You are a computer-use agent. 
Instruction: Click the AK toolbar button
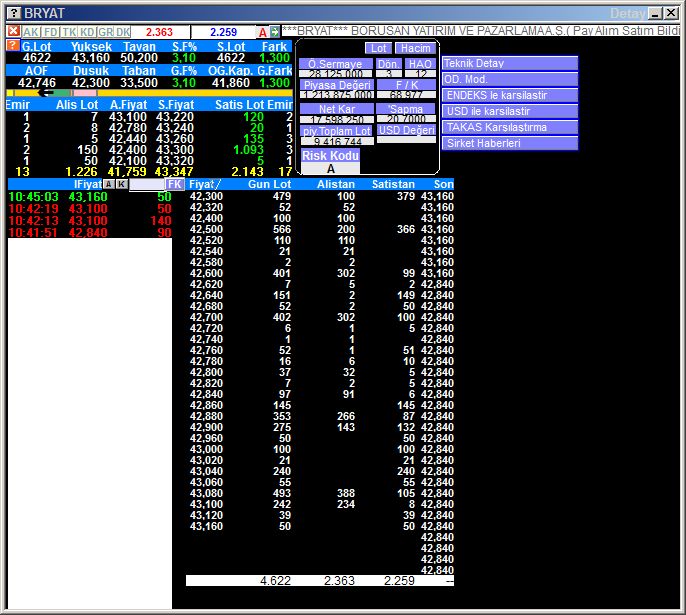coord(31,32)
